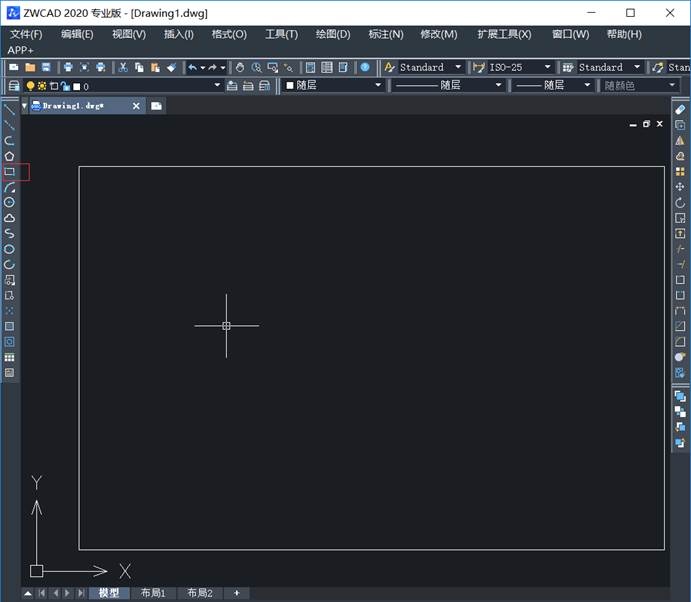Select the Polygon draw tool

click(x=9, y=156)
